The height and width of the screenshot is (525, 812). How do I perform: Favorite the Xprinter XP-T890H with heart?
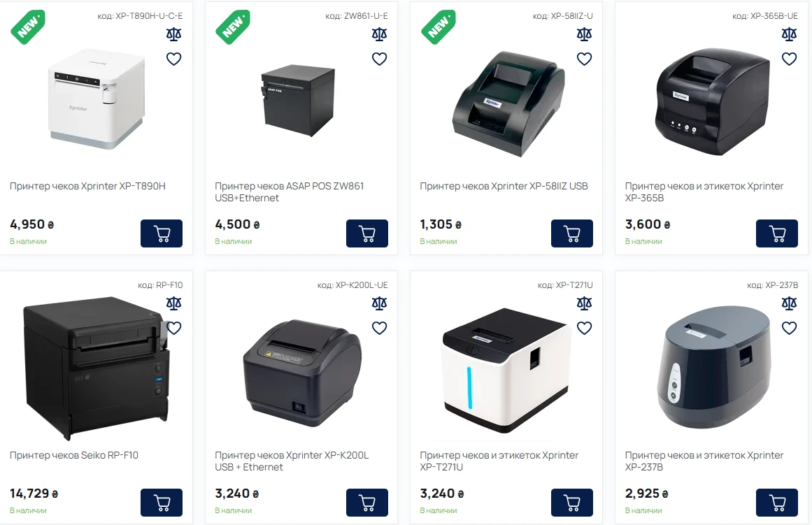pyautogui.click(x=174, y=59)
